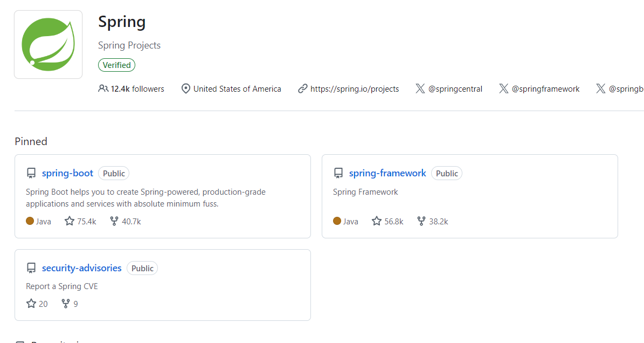Open the security-advisories repository

tap(82, 268)
